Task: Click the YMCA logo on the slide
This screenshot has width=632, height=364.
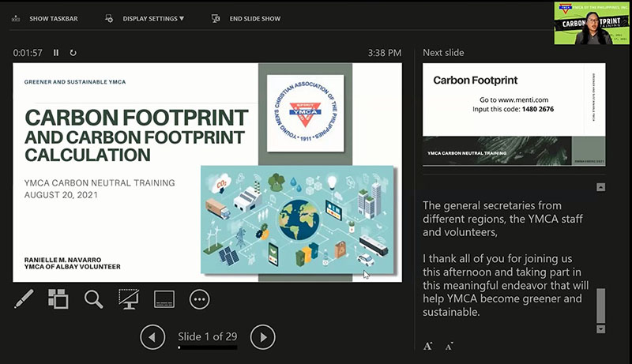Action: tap(306, 113)
